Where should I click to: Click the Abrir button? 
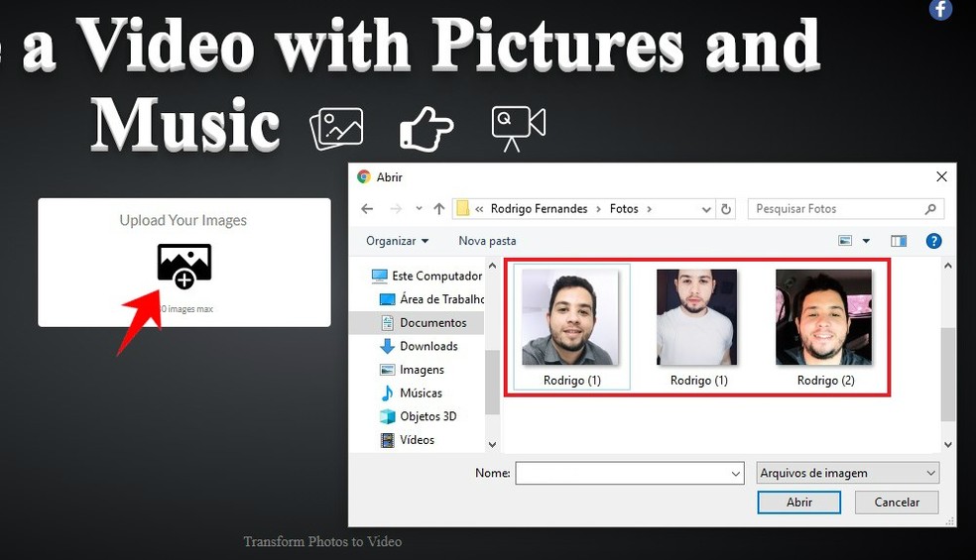click(x=799, y=503)
